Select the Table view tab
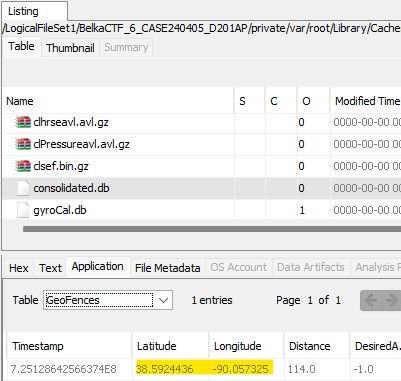This screenshot has width=401, height=381. (21, 46)
